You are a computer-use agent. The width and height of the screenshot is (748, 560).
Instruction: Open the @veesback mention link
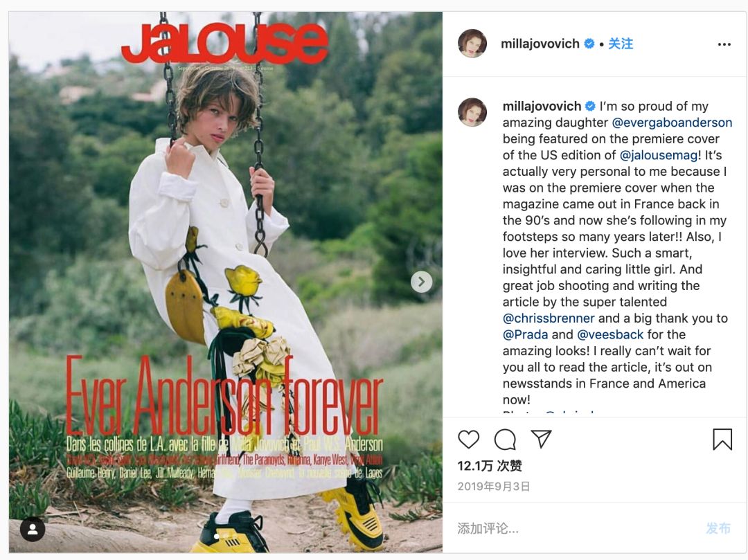click(x=610, y=334)
